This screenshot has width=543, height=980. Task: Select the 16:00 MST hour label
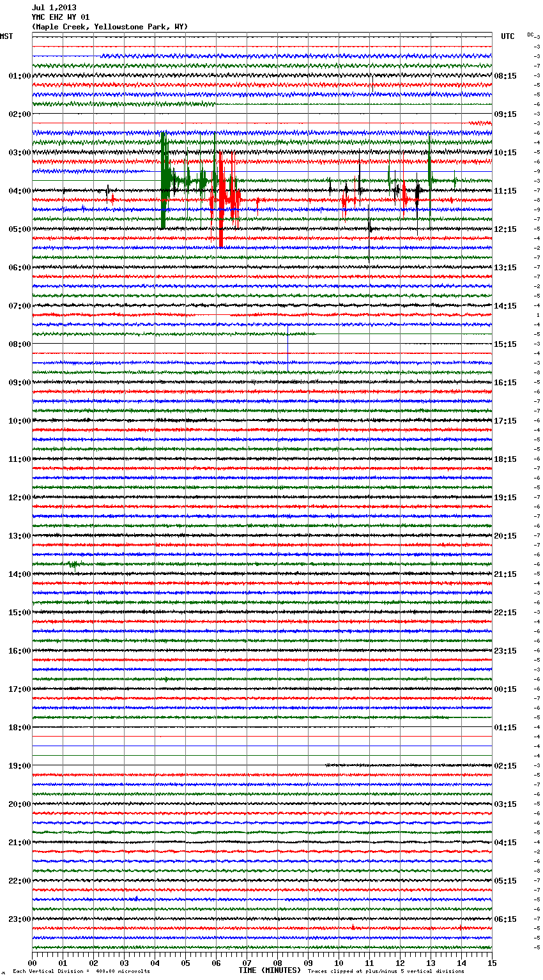point(20,651)
